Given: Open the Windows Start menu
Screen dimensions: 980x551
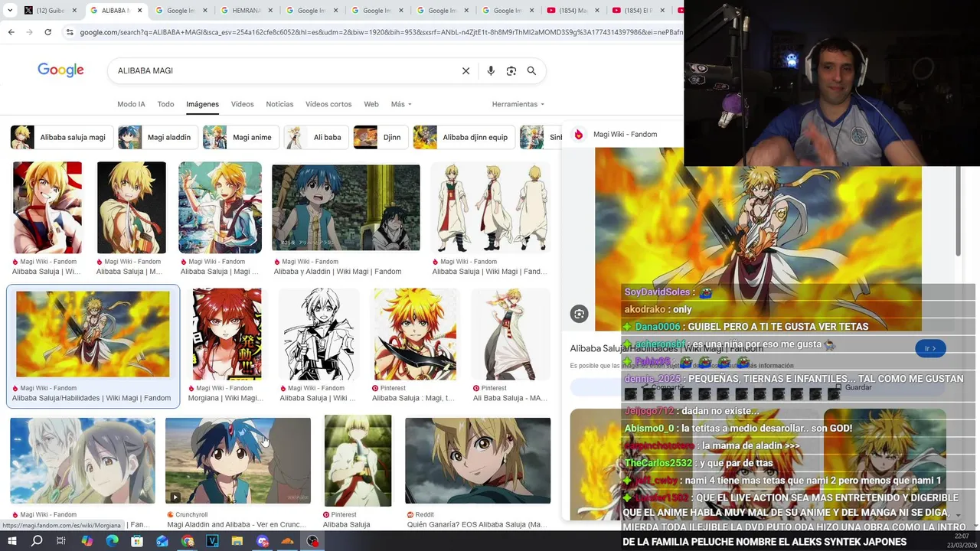Looking at the screenshot, I should (11, 541).
